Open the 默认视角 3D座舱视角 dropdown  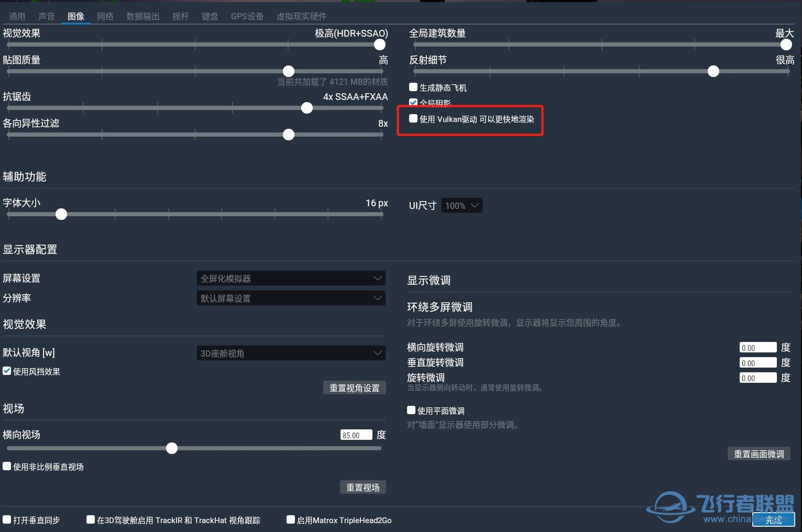pyautogui.click(x=291, y=353)
